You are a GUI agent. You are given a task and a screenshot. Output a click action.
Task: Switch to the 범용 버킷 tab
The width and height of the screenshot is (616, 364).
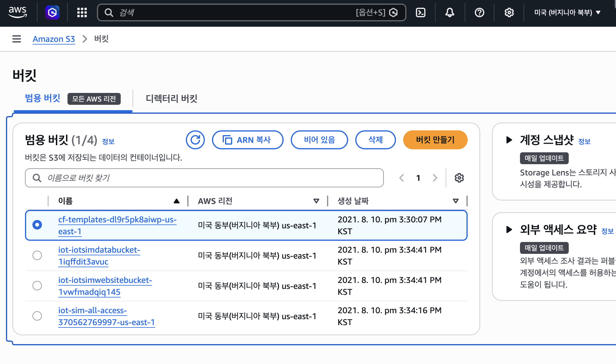click(x=43, y=98)
